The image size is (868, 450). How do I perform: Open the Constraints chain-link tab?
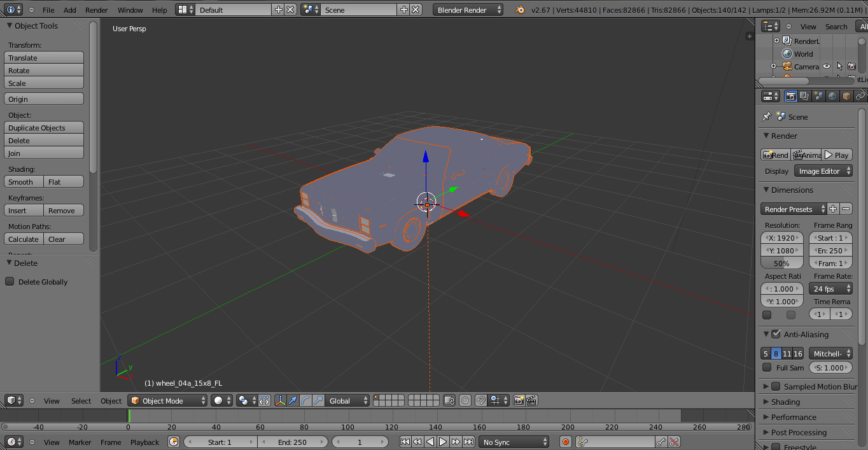tap(860, 96)
